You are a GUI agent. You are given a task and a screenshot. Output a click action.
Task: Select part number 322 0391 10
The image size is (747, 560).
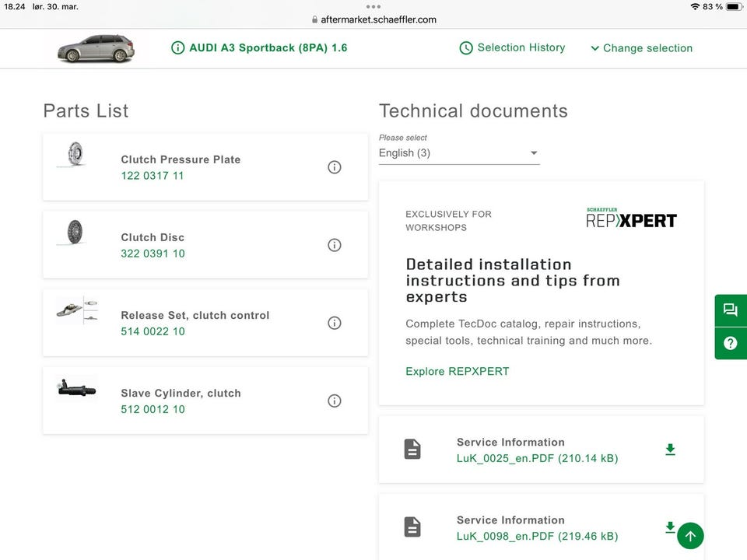pyautogui.click(x=153, y=254)
